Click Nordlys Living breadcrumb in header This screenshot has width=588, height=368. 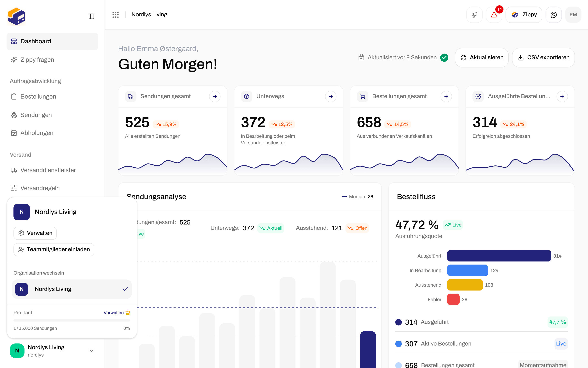149,15
